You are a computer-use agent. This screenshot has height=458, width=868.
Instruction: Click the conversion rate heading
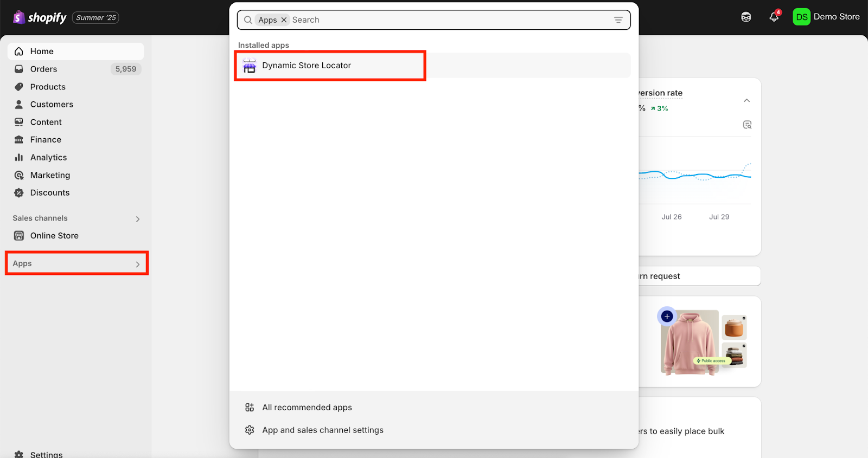pos(660,93)
